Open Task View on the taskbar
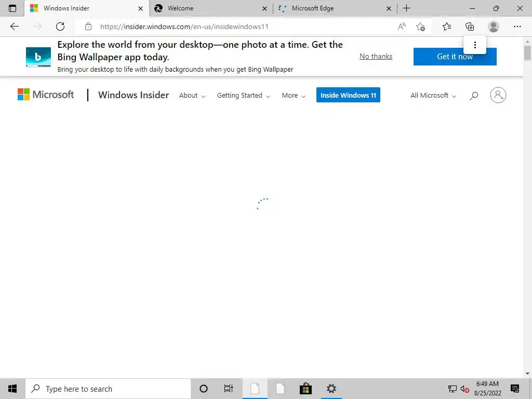 click(229, 389)
